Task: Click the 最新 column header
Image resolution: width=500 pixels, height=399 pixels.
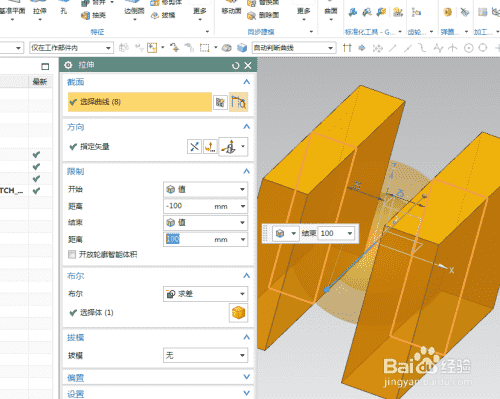Action: click(40, 82)
